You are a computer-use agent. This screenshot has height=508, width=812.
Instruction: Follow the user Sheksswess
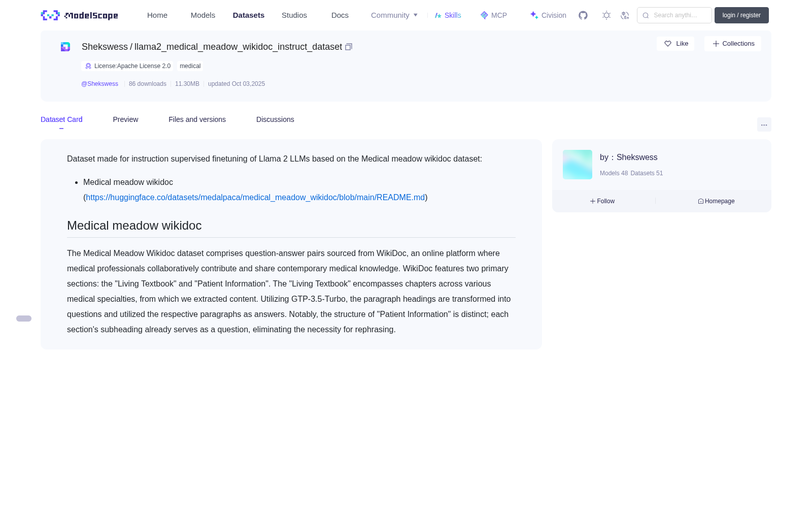(602, 201)
